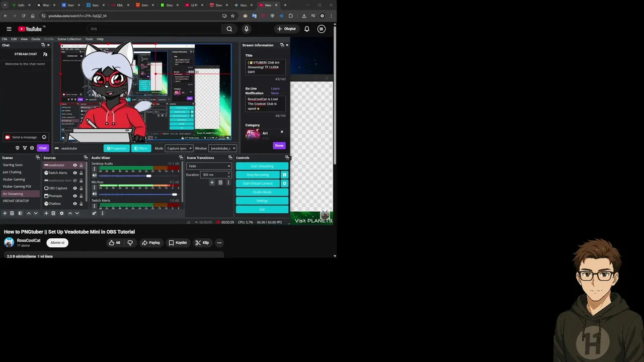644x362 pixels.
Task: Open OBS Tools menu
Action: (x=89, y=39)
